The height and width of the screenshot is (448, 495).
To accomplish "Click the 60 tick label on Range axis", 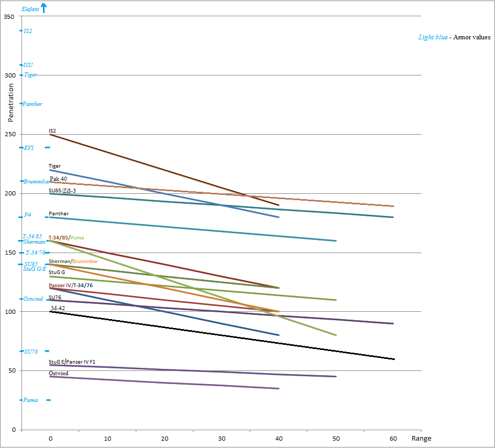I will point(393,438).
